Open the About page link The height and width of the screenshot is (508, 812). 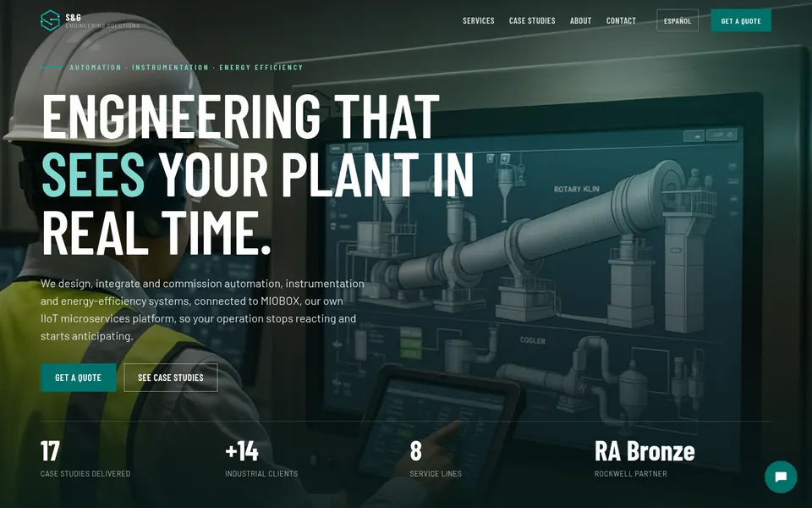coord(580,20)
